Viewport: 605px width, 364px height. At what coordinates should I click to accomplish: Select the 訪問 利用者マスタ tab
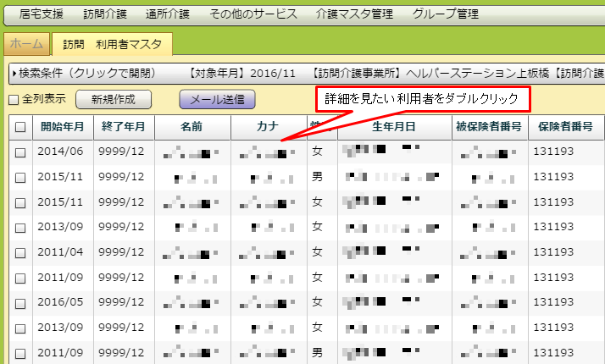(112, 44)
